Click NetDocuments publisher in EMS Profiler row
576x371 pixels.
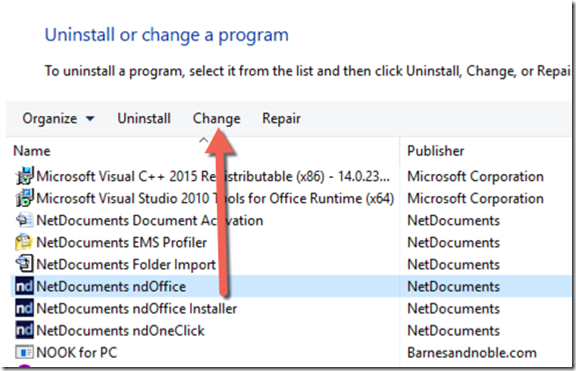[454, 242]
